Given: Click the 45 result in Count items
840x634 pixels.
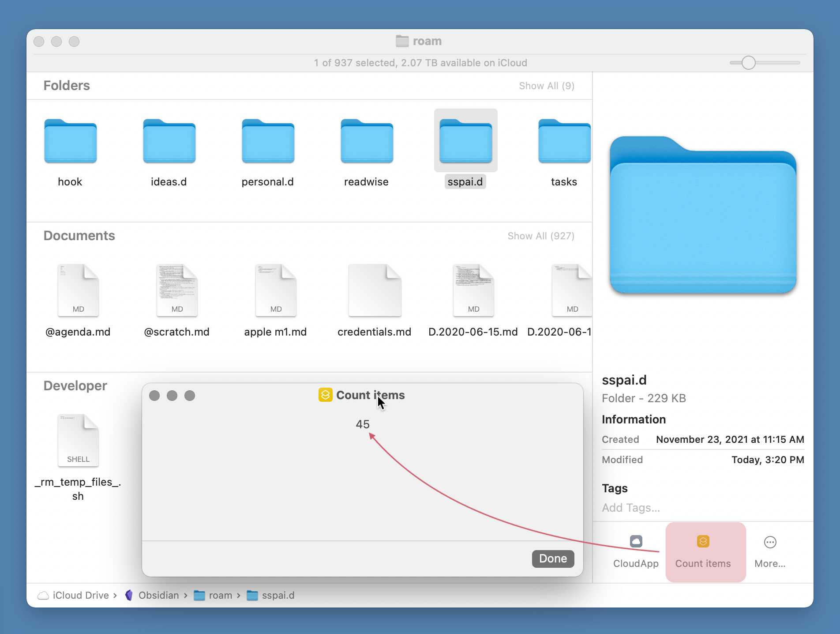Looking at the screenshot, I should point(363,424).
